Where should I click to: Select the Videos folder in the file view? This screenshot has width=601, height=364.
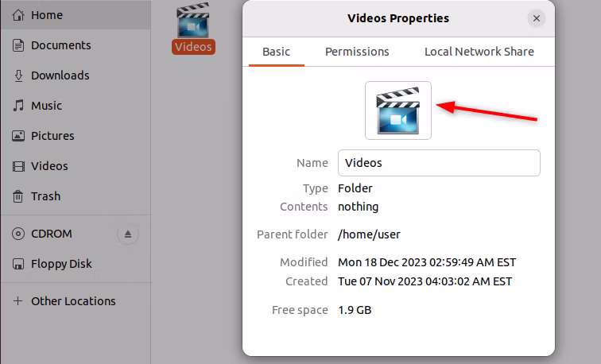[x=193, y=28]
